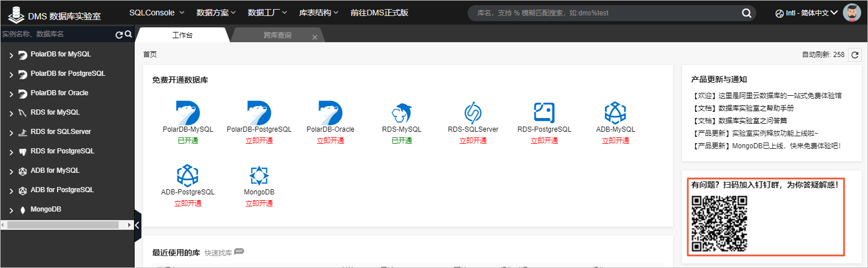Click the auto-refresh reload button
Viewport: 868px width, 268px height.
tap(854, 55)
